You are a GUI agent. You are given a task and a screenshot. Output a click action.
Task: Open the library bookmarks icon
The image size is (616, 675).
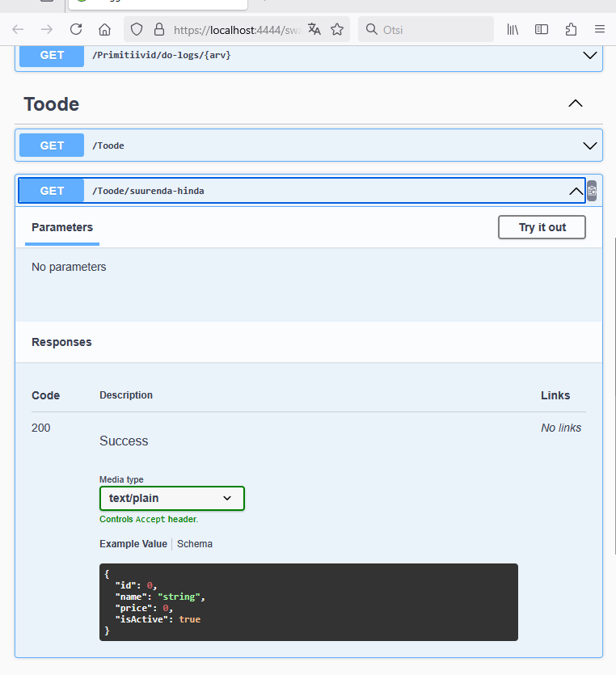(513, 30)
